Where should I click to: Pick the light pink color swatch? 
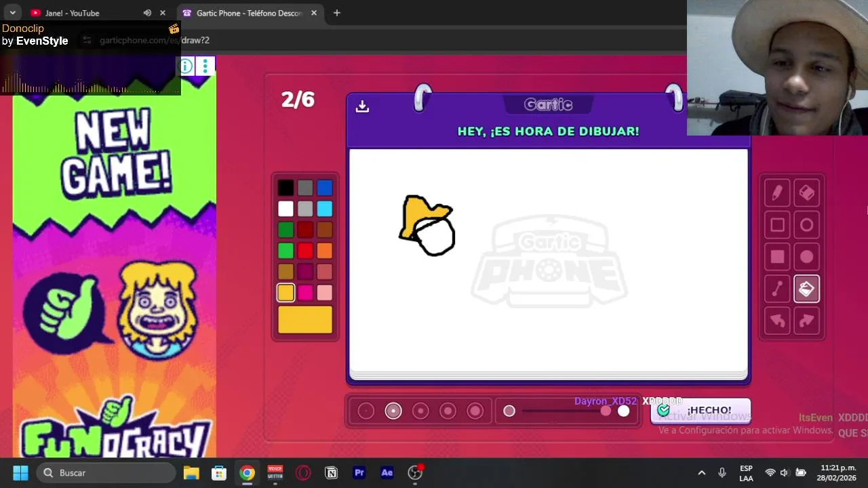325,293
